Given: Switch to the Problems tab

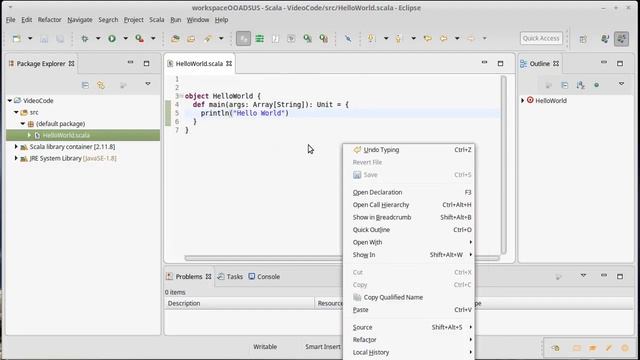Looking at the screenshot, I should pos(189,277).
